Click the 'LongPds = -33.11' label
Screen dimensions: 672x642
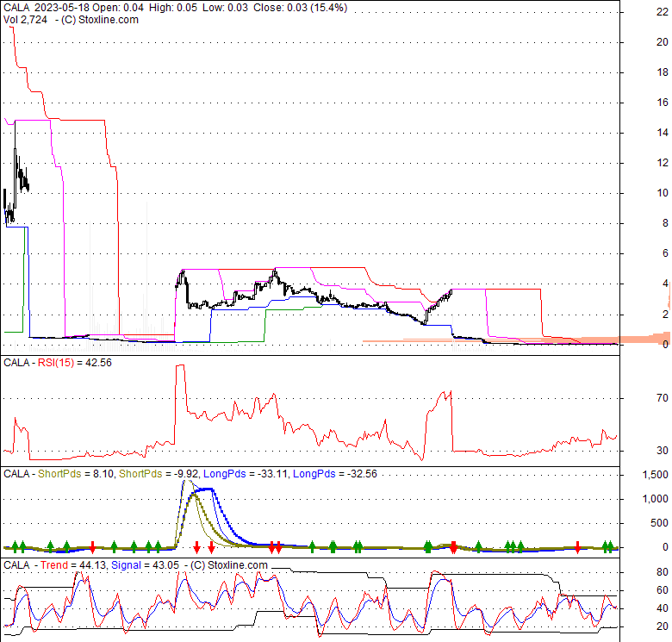pos(246,474)
